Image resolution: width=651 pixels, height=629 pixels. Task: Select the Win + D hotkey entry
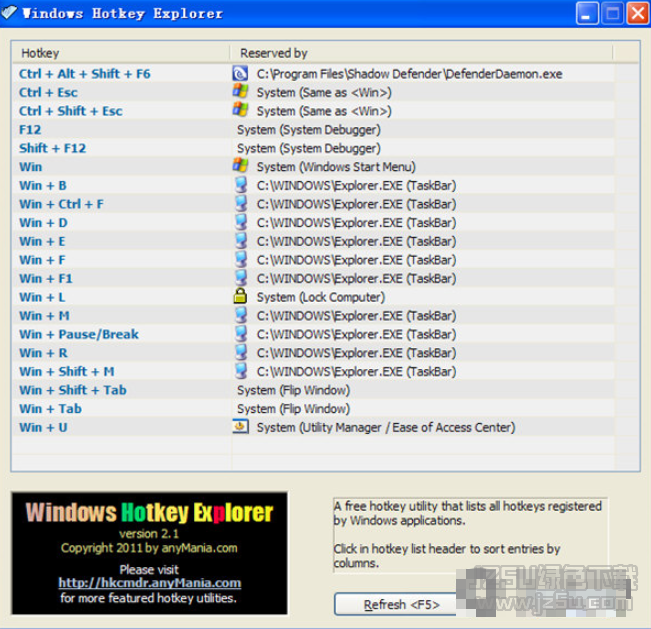point(43,223)
